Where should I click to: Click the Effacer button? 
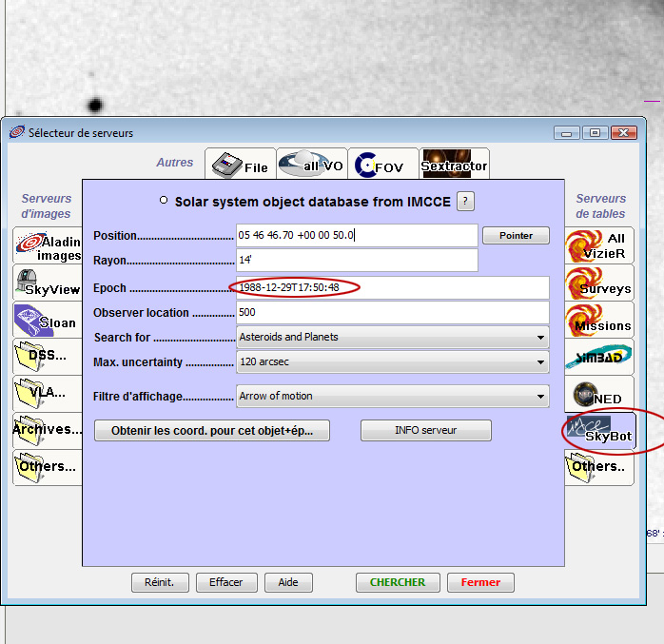226,582
